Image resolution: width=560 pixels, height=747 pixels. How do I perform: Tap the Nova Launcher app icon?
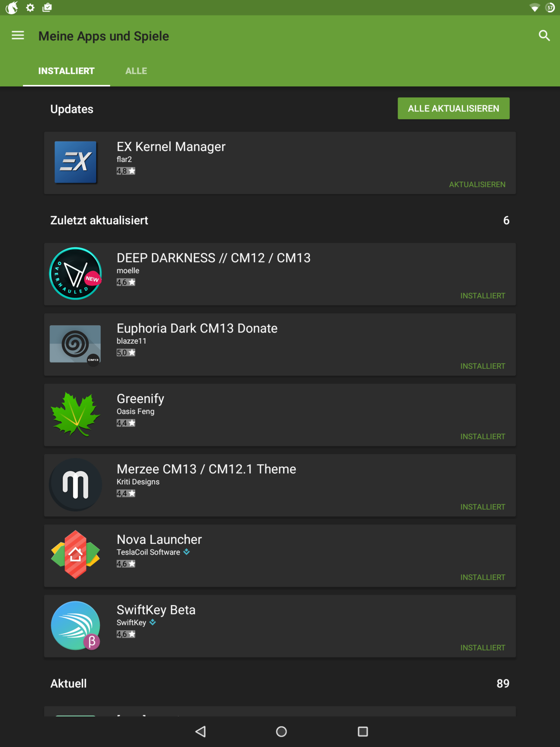coord(76,555)
